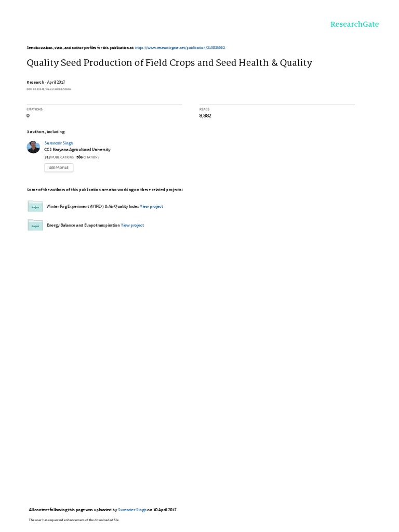The height and width of the screenshot is (532, 399).
Task: Click the 586 citations author stat
Action: click(x=88, y=157)
